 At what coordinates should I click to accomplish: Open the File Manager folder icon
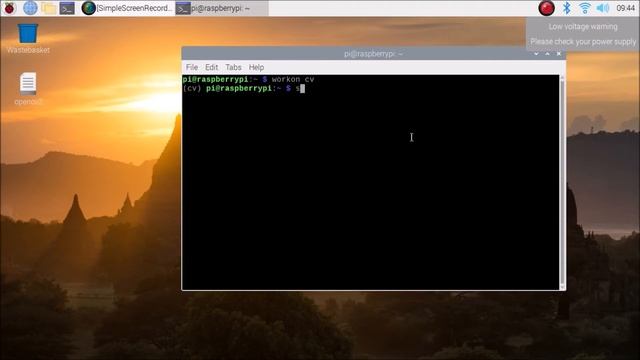[49, 8]
